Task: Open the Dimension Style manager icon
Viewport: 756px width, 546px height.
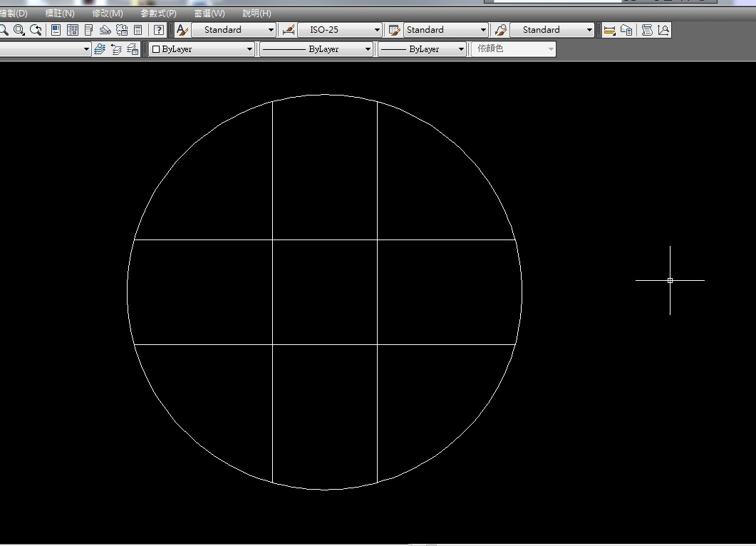Action: (289, 30)
